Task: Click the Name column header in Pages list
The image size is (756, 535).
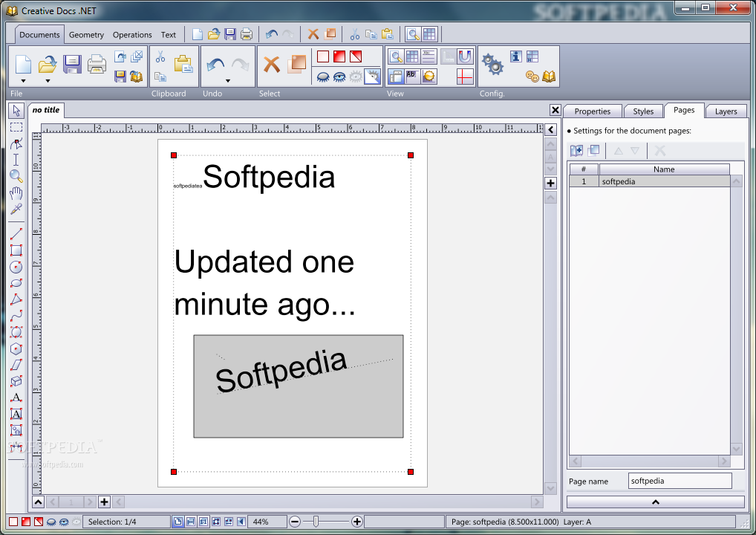Action: tap(664, 169)
